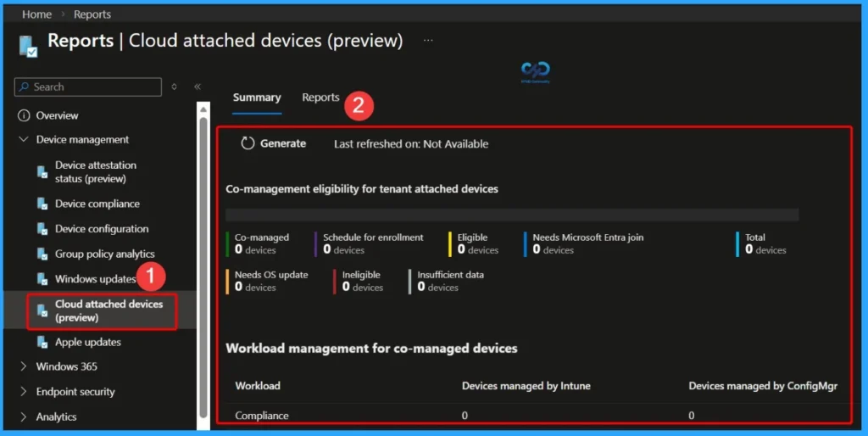The image size is (868, 436).
Task: Focus the sidebar Search field
Action: [88, 87]
